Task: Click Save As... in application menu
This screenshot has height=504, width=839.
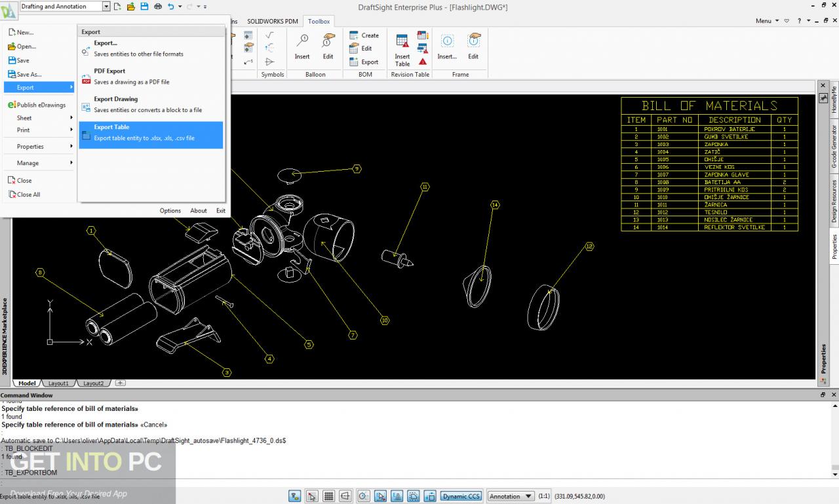Action: [40, 74]
